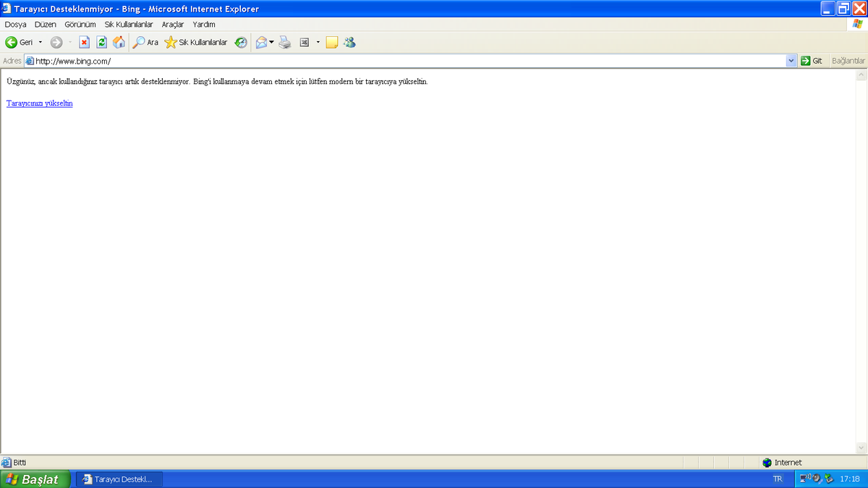This screenshot has width=868, height=488.
Task: Click the audio speaker tray icon
Action: [x=817, y=479]
